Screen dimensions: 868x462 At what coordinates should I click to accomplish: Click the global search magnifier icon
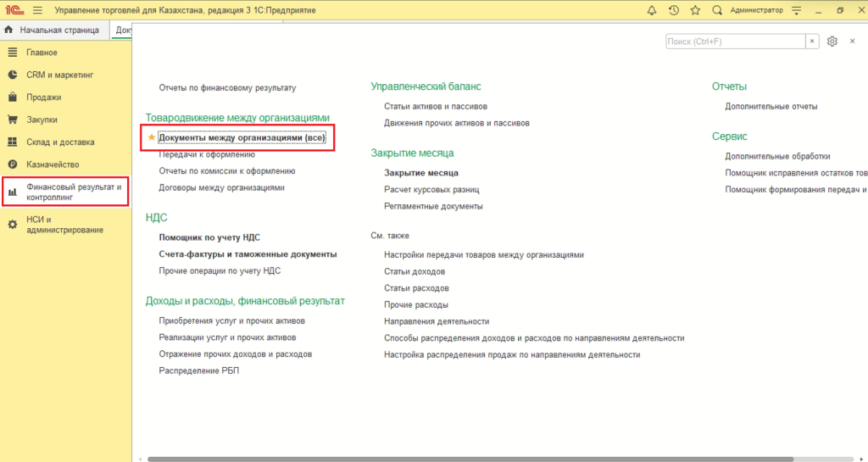[x=717, y=10]
